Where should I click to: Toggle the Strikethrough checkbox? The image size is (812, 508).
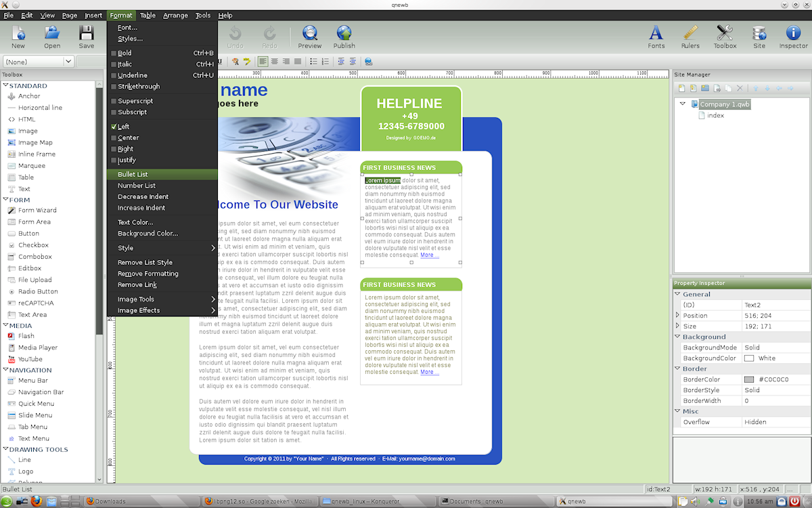point(114,87)
